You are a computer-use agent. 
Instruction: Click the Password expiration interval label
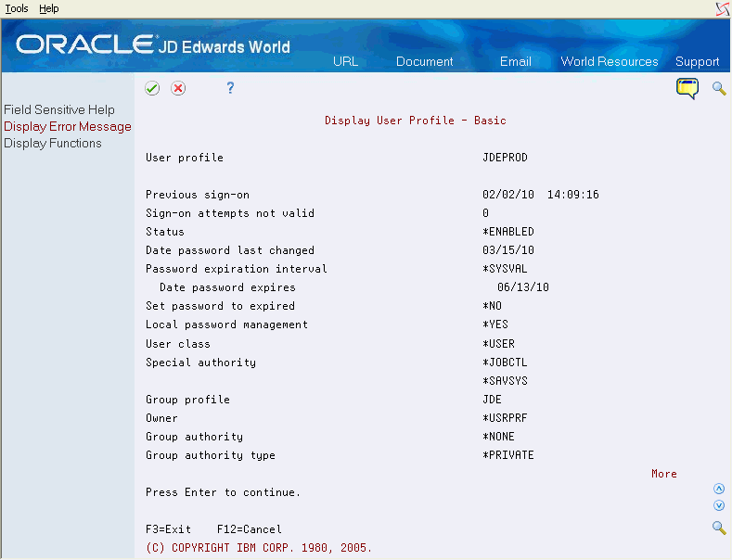[x=237, y=269]
